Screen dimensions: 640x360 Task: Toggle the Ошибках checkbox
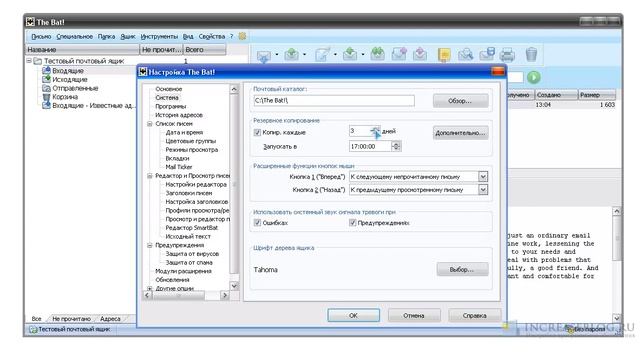pos(257,222)
